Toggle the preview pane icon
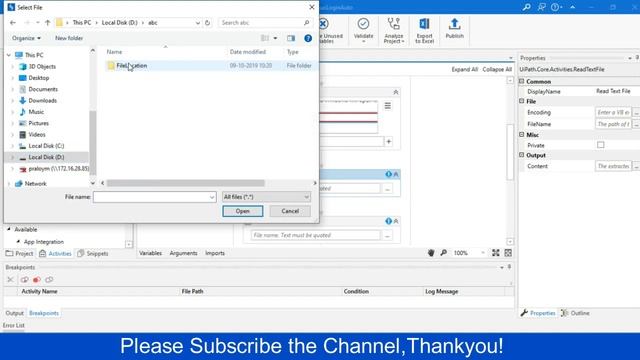Viewport: 640px width, 360px height. (291, 38)
